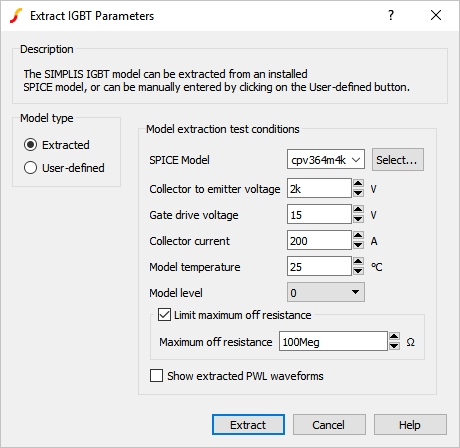Image resolution: width=460 pixels, height=448 pixels.
Task: Click the SIMPLIS app icon in title bar
Action: pyautogui.click(x=16, y=16)
